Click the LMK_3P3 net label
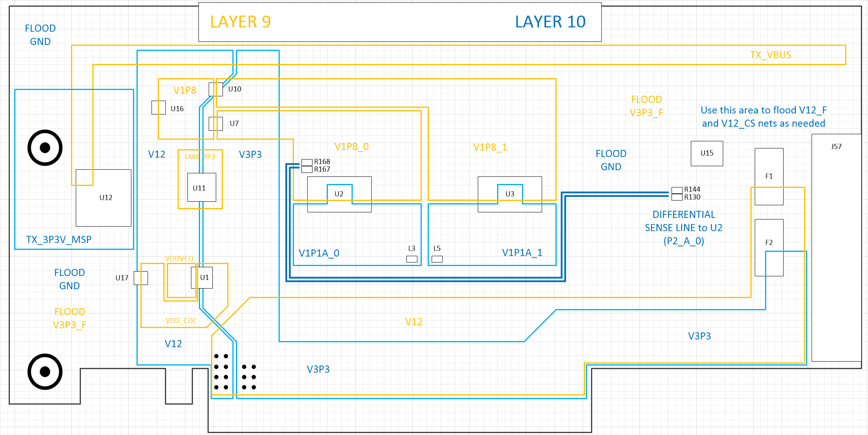The height and width of the screenshot is (435, 868). tap(200, 157)
